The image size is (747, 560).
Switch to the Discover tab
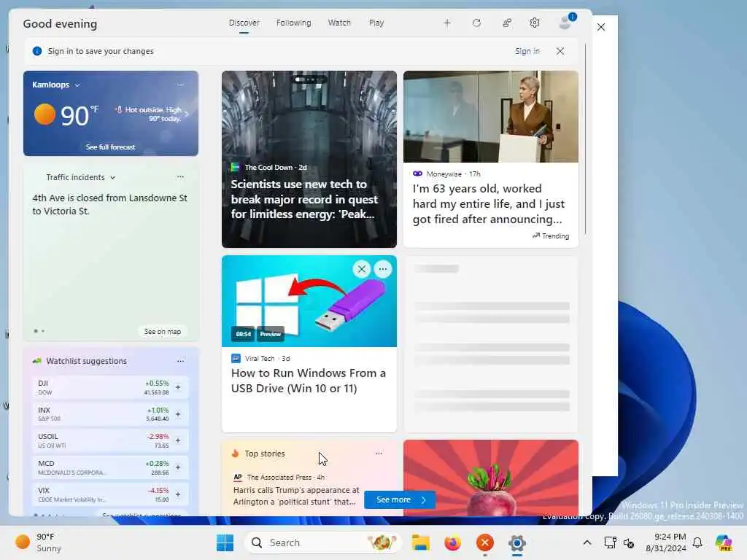pyautogui.click(x=244, y=23)
